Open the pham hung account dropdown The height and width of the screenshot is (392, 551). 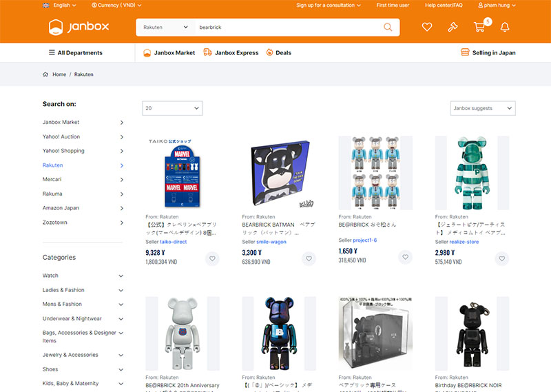pyautogui.click(x=497, y=6)
